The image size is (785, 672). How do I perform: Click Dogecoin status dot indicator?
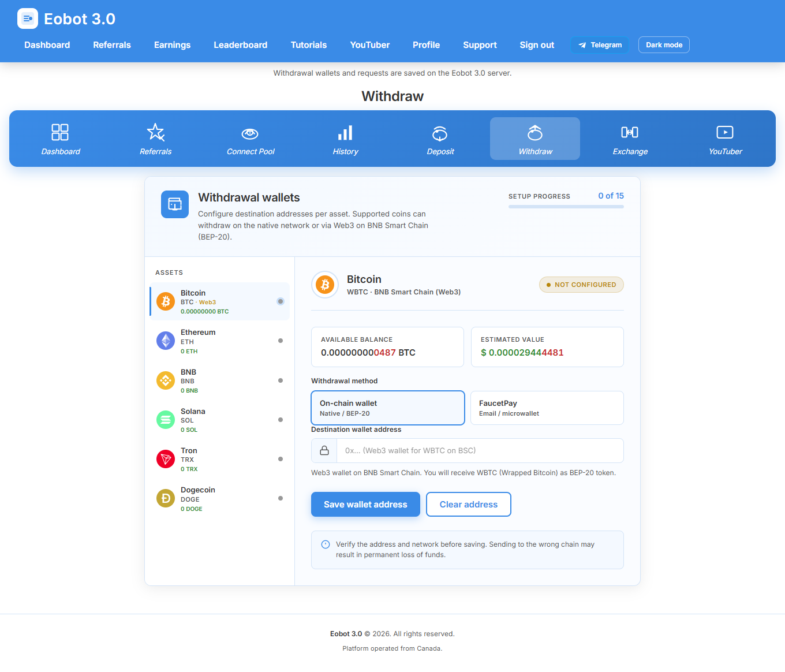[x=281, y=498]
